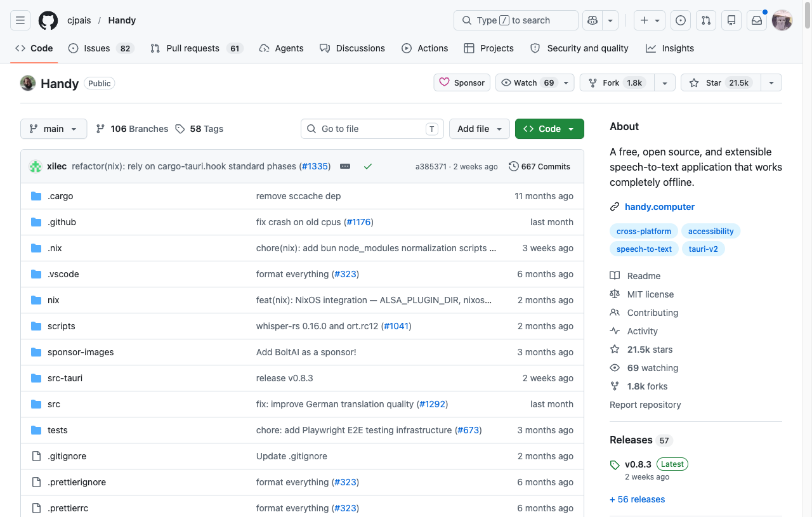Switch to the Actions tab
This screenshot has width=812, height=517.
pos(424,48)
